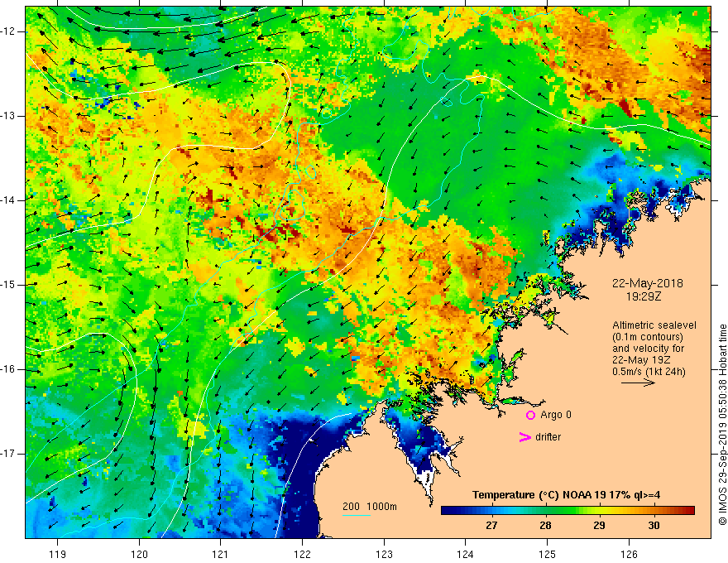Click the latitude axis label -15

(x=9, y=285)
